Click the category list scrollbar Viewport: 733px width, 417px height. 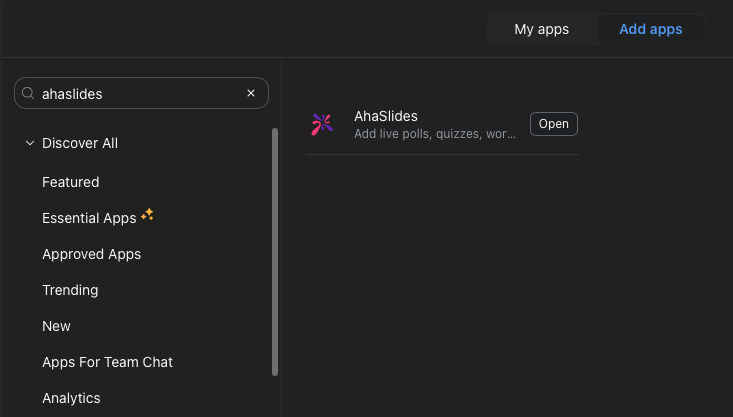pyautogui.click(x=275, y=252)
